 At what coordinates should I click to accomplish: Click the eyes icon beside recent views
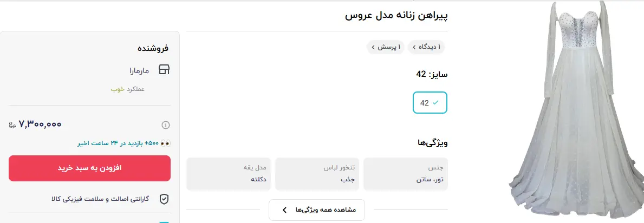pyautogui.click(x=166, y=143)
